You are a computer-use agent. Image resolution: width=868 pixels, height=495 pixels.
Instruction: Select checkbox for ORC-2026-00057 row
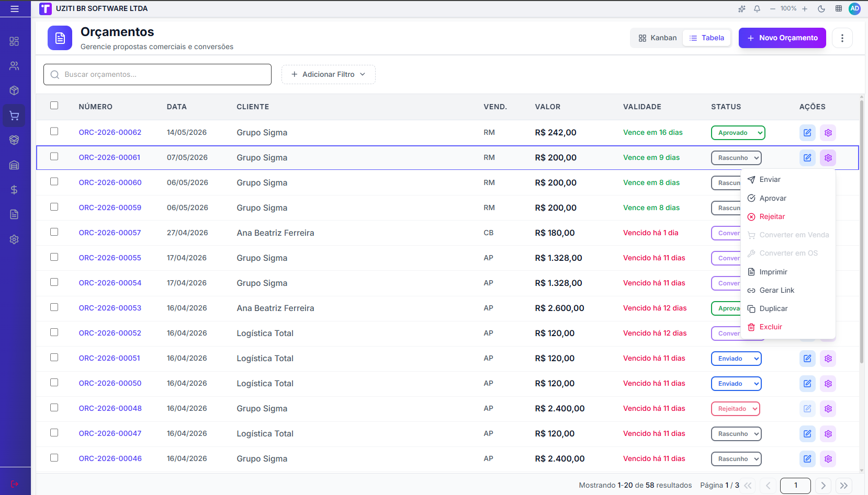click(54, 232)
